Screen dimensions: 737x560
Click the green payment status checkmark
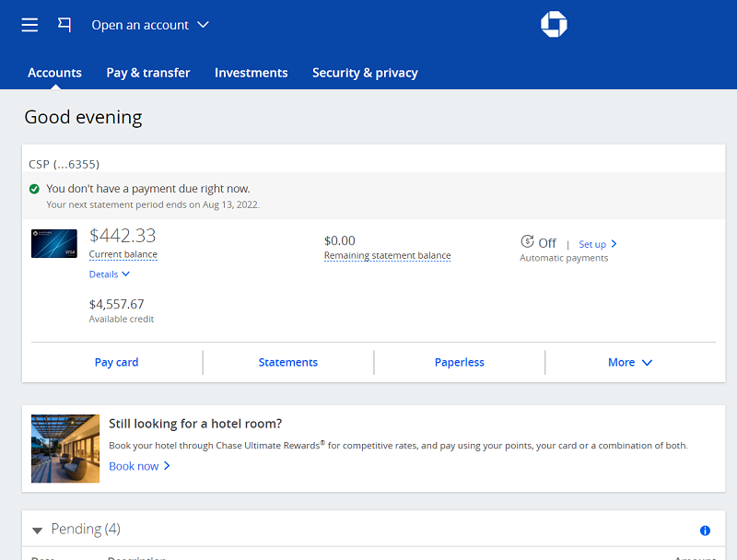[34, 189]
